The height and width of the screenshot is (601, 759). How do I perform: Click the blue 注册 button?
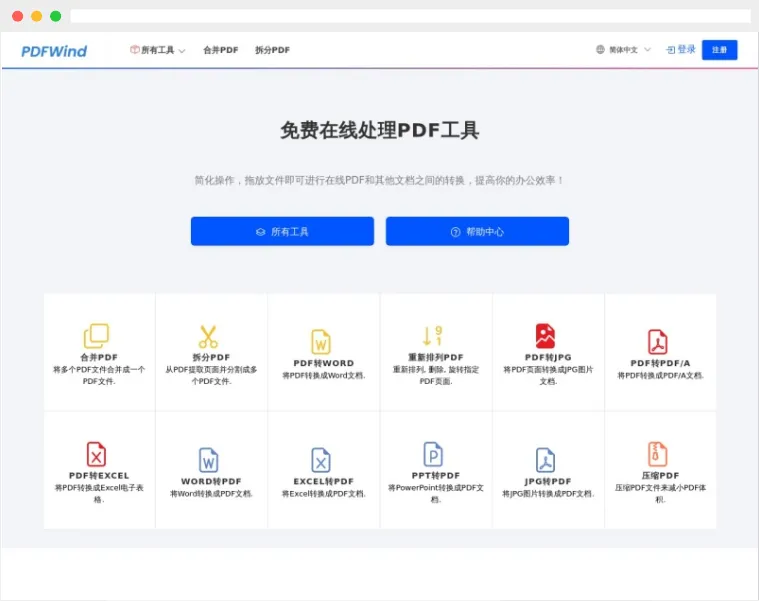point(719,50)
